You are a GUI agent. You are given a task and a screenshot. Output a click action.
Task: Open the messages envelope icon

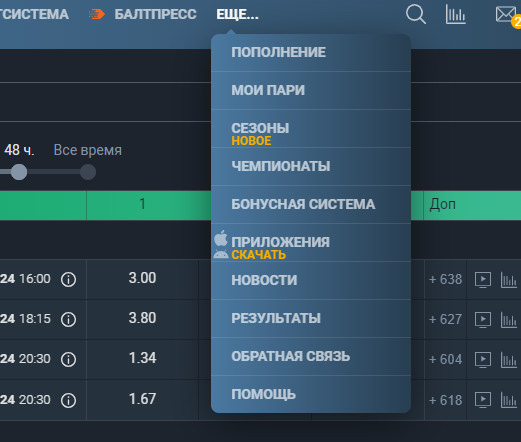[506, 15]
